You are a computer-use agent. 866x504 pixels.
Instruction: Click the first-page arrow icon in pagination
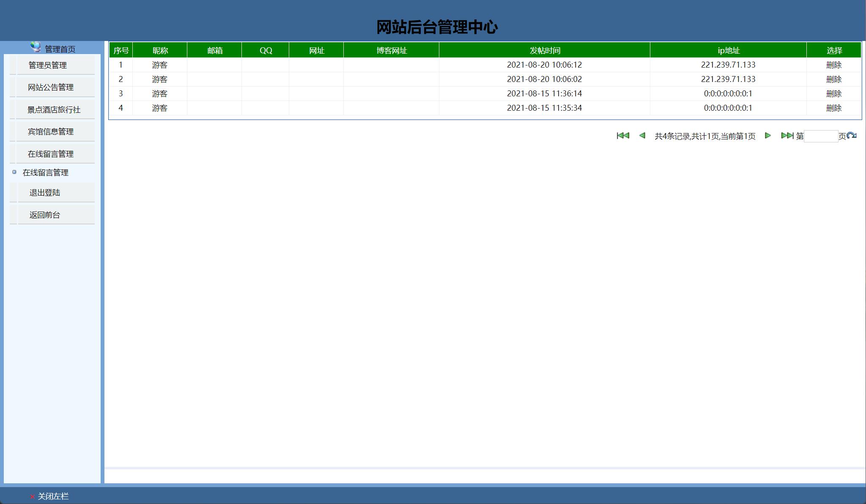point(623,136)
